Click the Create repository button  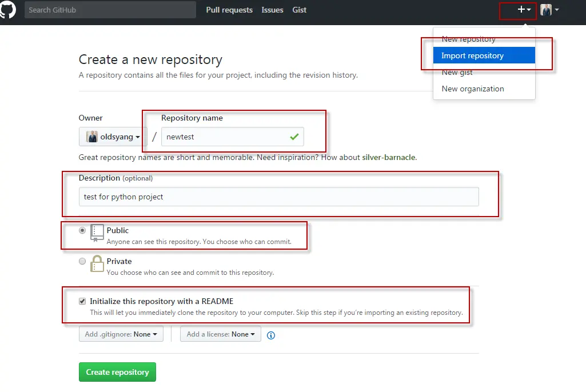click(117, 372)
